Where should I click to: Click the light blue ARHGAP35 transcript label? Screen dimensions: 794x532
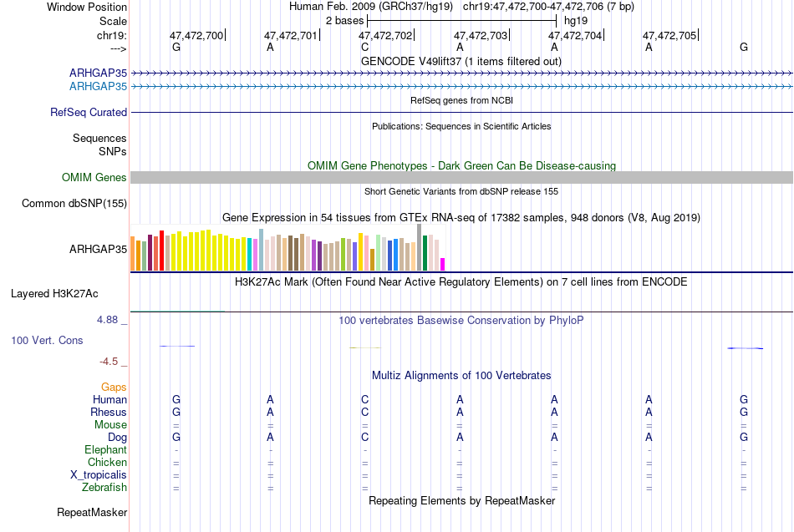point(98,87)
